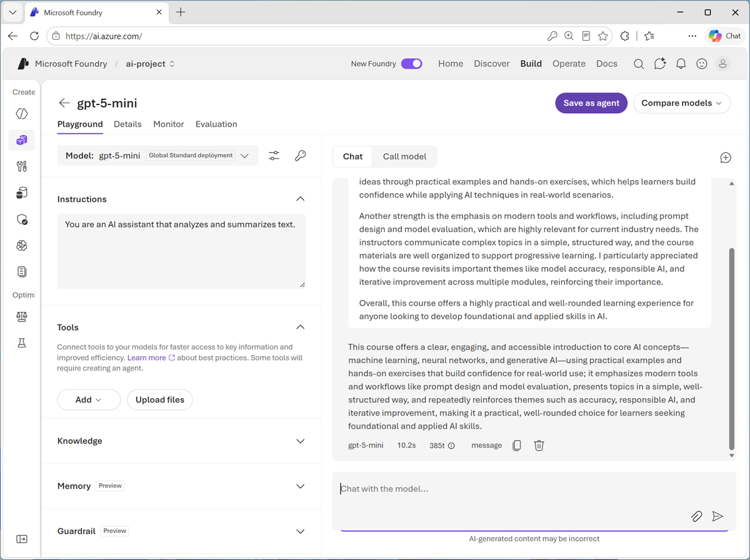This screenshot has width=750, height=560.
Task: Open the guardrail shield icon in sidebar
Action: pos(22,219)
